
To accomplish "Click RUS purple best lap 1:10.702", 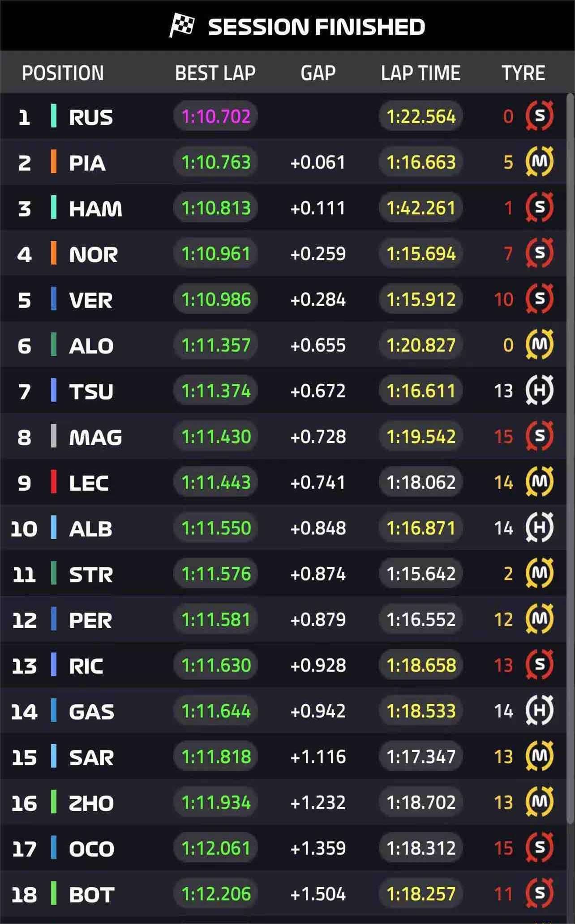I will click(215, 116).
